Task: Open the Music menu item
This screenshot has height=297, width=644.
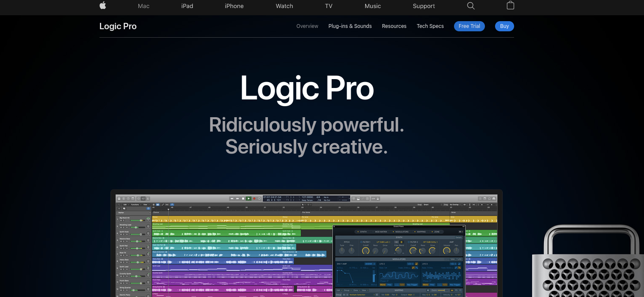Action: (373, 6)
